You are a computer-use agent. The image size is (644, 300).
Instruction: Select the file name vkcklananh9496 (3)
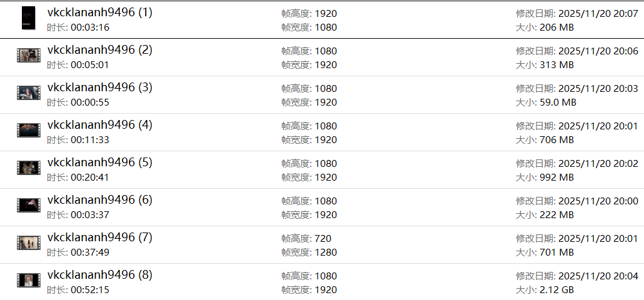point(99,87)
